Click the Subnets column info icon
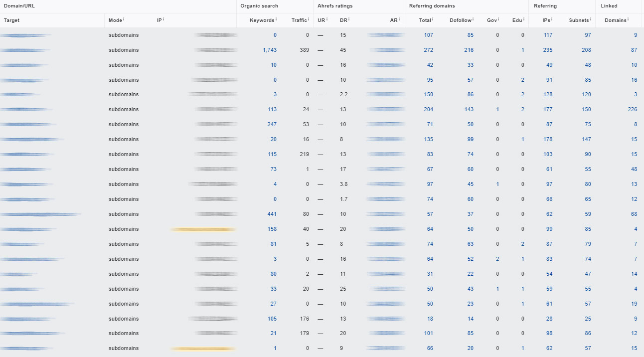The width and height of the screenshot is (644, 357). [x=591, y=19]
